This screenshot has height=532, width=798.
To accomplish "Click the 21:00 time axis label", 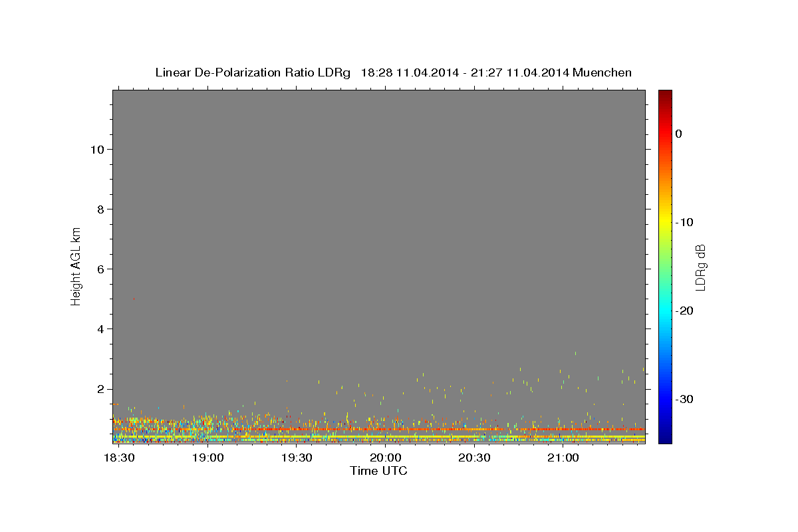I will pos(563,458).
